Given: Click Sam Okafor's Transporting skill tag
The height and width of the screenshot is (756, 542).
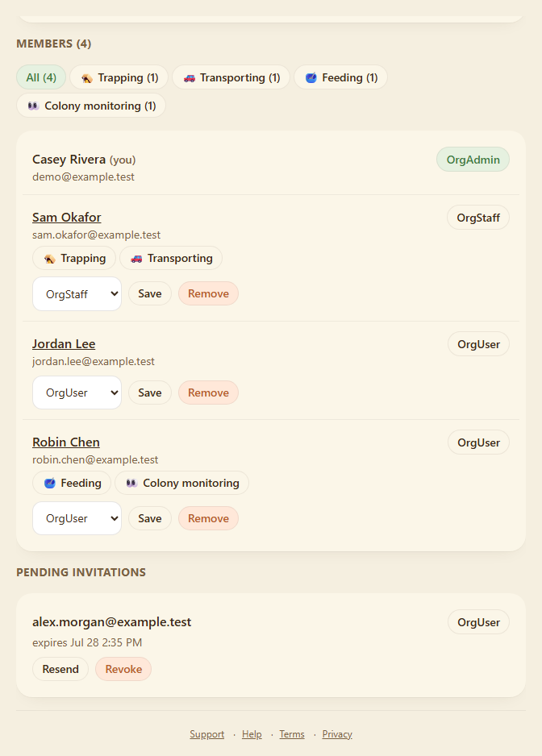Looking at the screenshot, I should 171,258.
